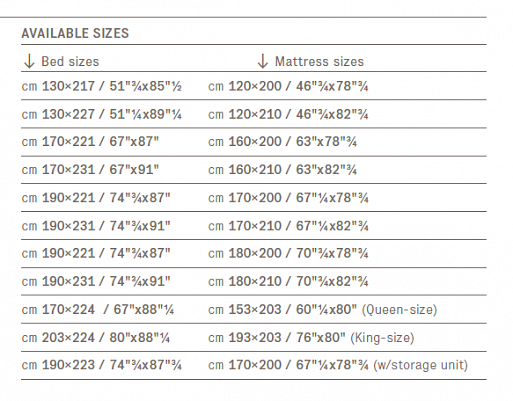The image size is (513, 401).
Task: Click mattress size 120×210 entry
Action: click(x=288, y=114)
